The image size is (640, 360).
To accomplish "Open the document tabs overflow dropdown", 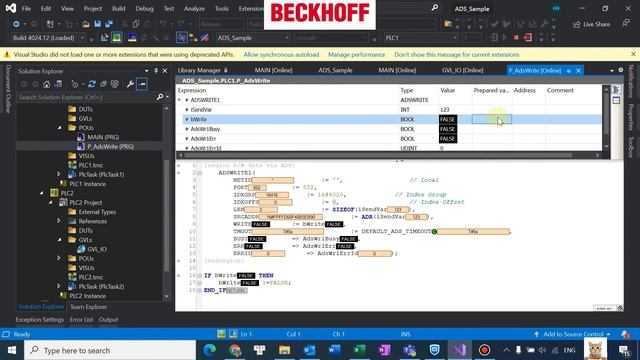I will tap(612, 71).
